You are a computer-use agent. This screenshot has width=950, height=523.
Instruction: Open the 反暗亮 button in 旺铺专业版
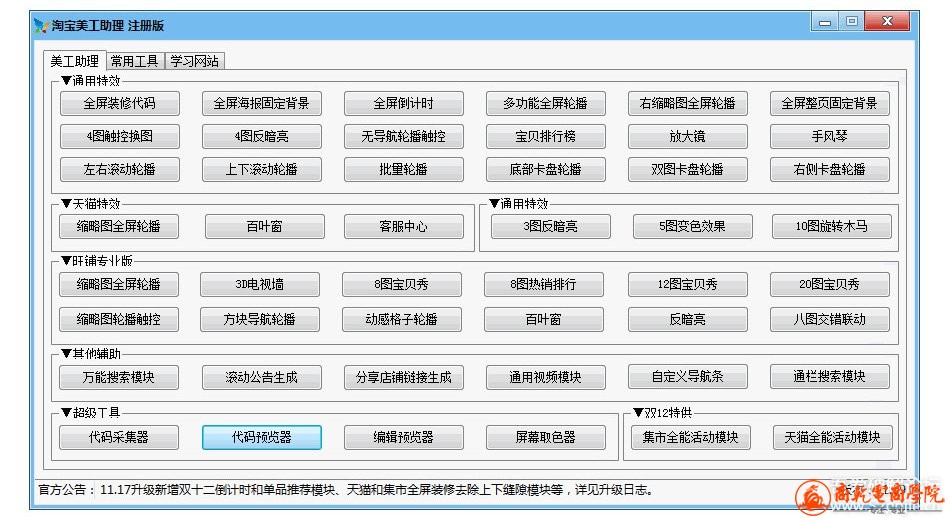[x=688, y=319]
